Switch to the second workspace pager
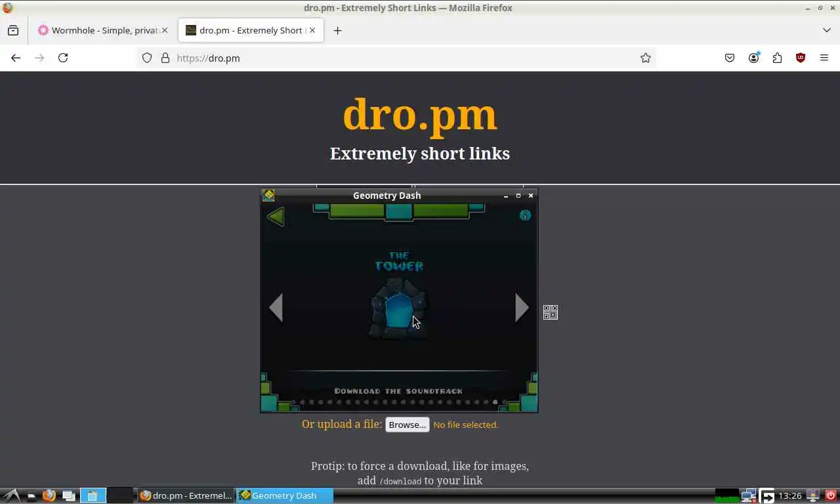Image resolution: width=840 pixels, height=504 pixels. [120, 495]
